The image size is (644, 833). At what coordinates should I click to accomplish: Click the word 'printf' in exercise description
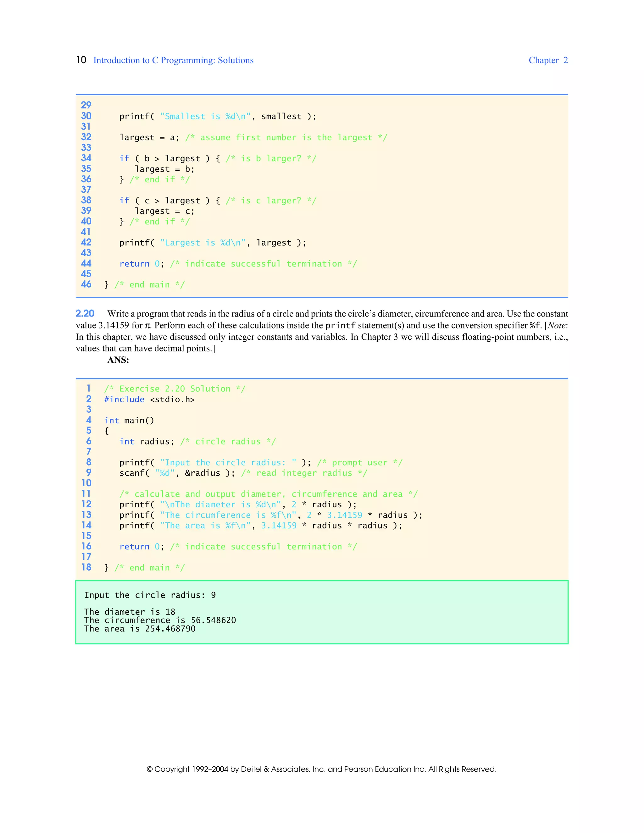coord(341,325)
